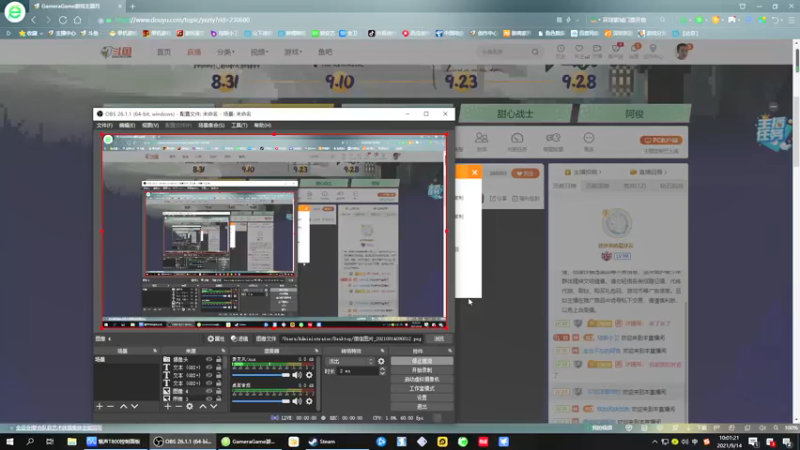Toggle lock on first 文本 text source
The width and height of the screenshot is (800, 450).
218,367
